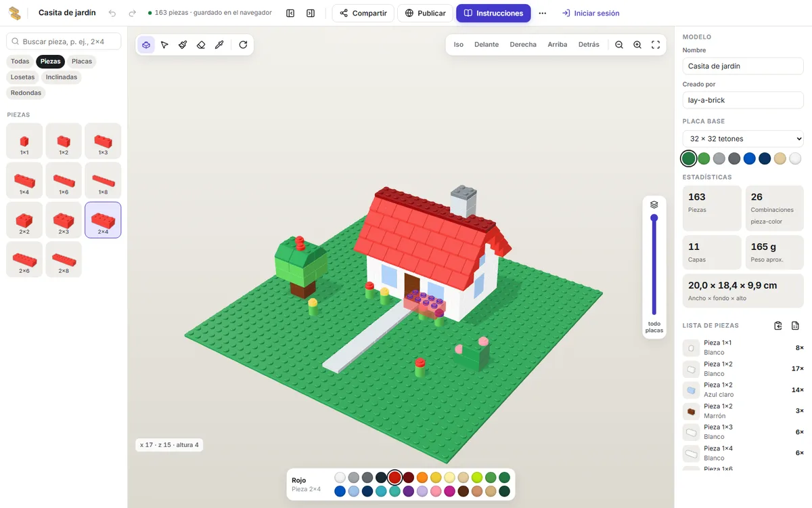Pick the lime green brick color swatch
The image size is (812, 508).
pyautogui.click(x=477, y=478)
